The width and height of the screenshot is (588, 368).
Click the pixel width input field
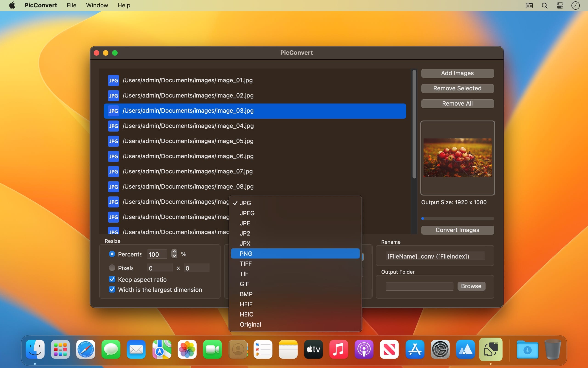point(160,268)
